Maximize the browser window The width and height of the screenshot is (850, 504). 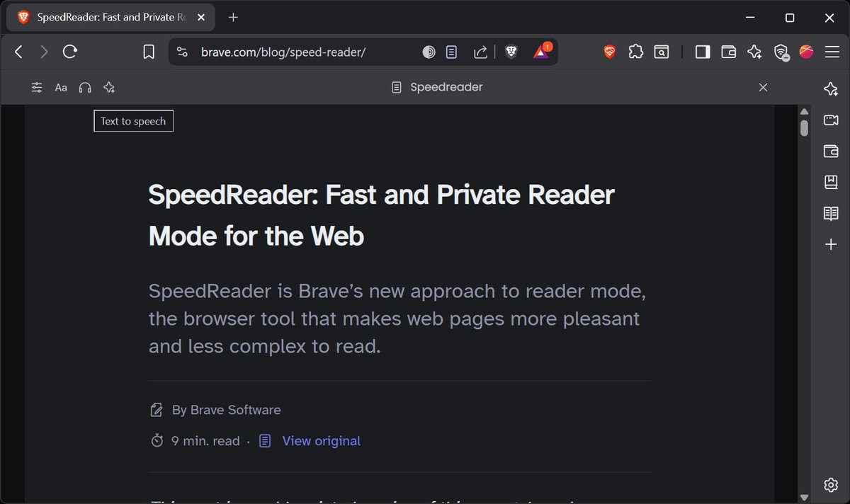point(790,17)
